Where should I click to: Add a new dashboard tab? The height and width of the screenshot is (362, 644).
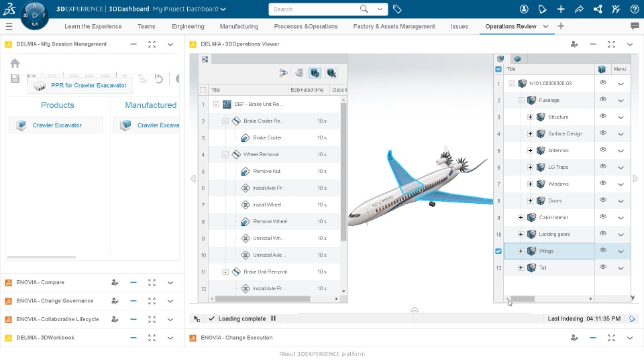click(561, 26)
